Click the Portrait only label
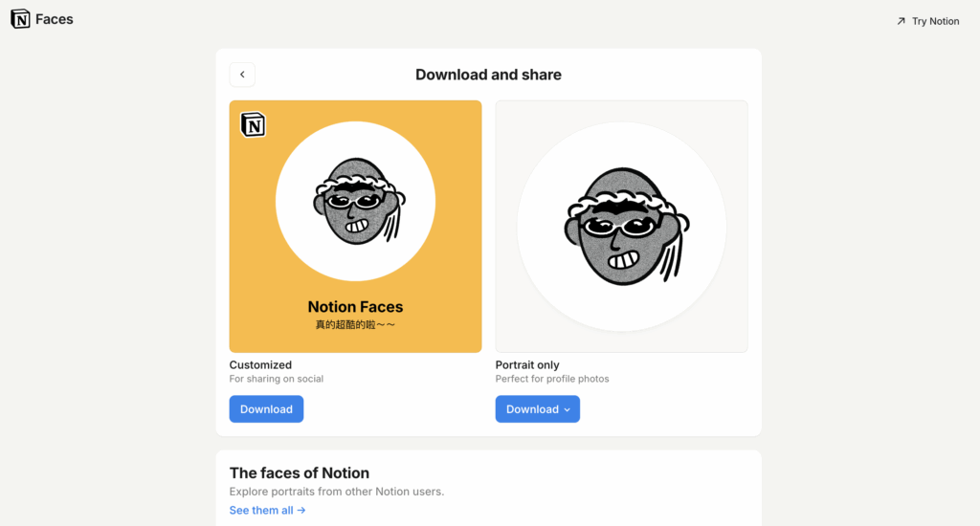980x526 pixels. tap(527, 365)
